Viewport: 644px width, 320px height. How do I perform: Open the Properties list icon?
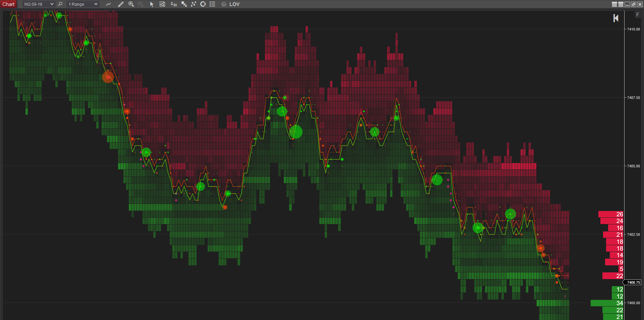pyautogui.click(x=212, y=4)
